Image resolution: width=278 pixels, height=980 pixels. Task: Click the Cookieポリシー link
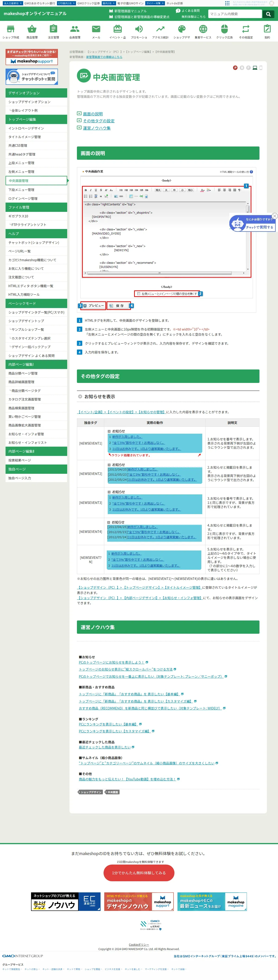click(x=139, y=945)
